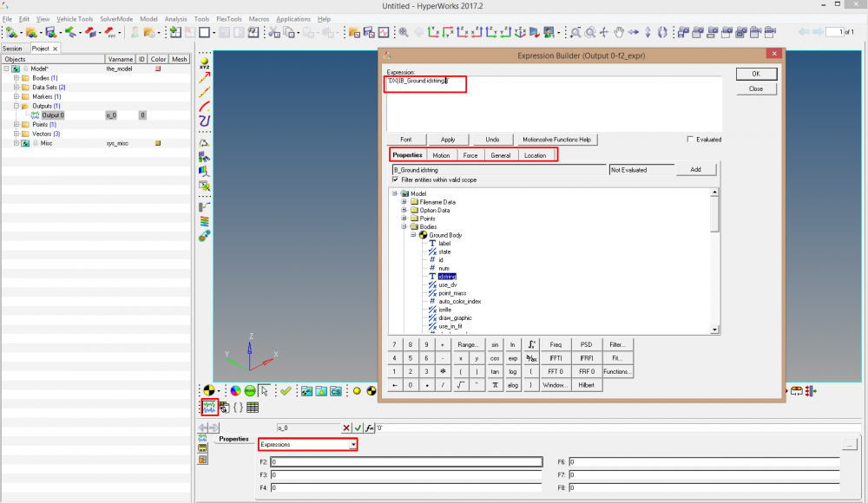
Task: Click the pi symbol keypad button
Action: point(495,385)
